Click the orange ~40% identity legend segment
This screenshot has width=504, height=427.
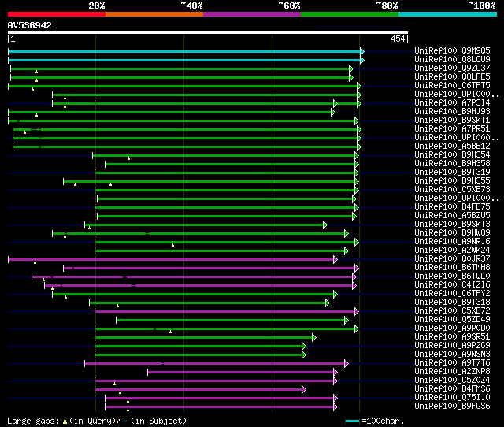coord(154,14)
